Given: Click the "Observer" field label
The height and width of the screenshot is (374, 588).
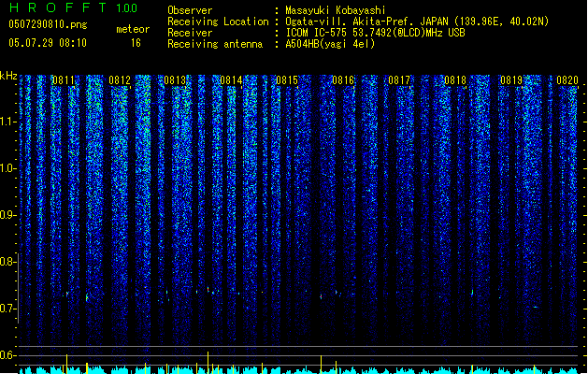Looking at the screenshot, I should click(x=190, y=10).
